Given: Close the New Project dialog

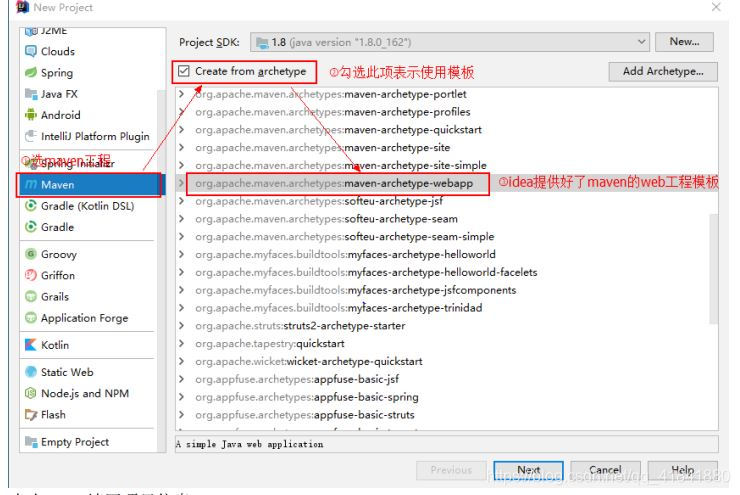Looking at the screenshot, I should pyautogui.click(x=716, y=7).
